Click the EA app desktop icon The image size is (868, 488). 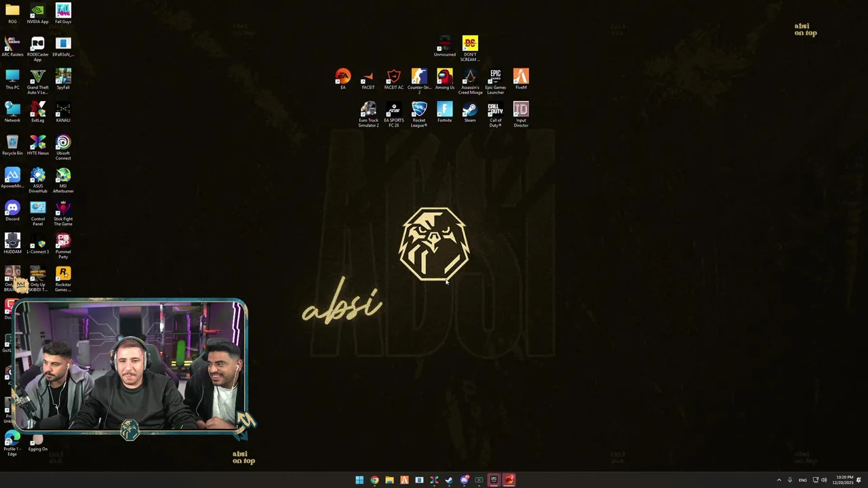click(x=343, y=79)
